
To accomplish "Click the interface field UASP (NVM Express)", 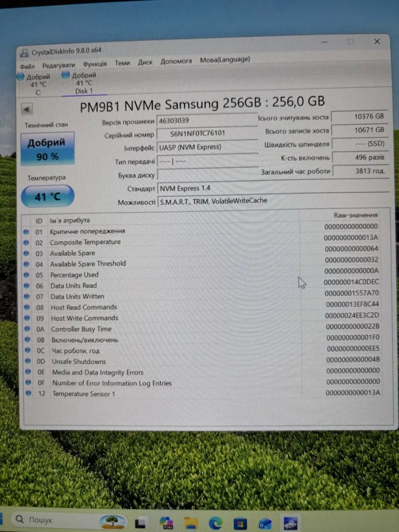I will [x=207, y=147].
